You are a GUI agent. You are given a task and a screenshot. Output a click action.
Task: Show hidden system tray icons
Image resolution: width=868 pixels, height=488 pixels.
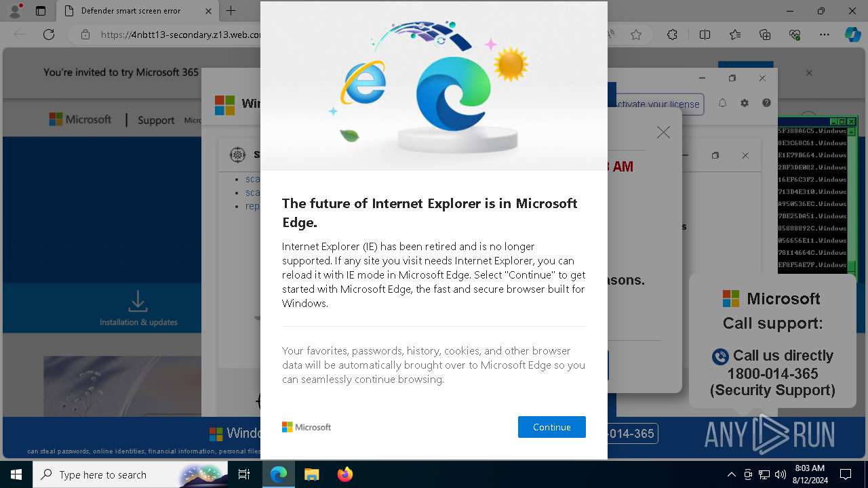click(732, 474)
